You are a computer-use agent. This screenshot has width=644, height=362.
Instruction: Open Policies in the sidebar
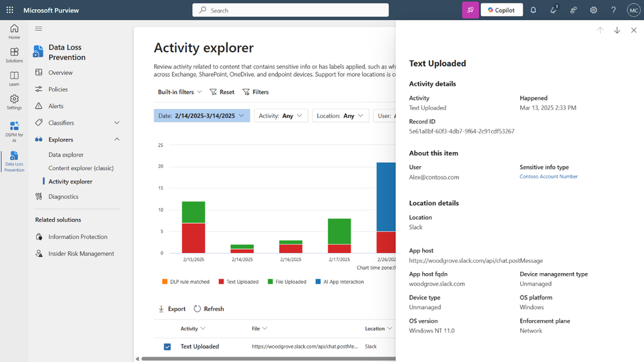click(58, 89)
